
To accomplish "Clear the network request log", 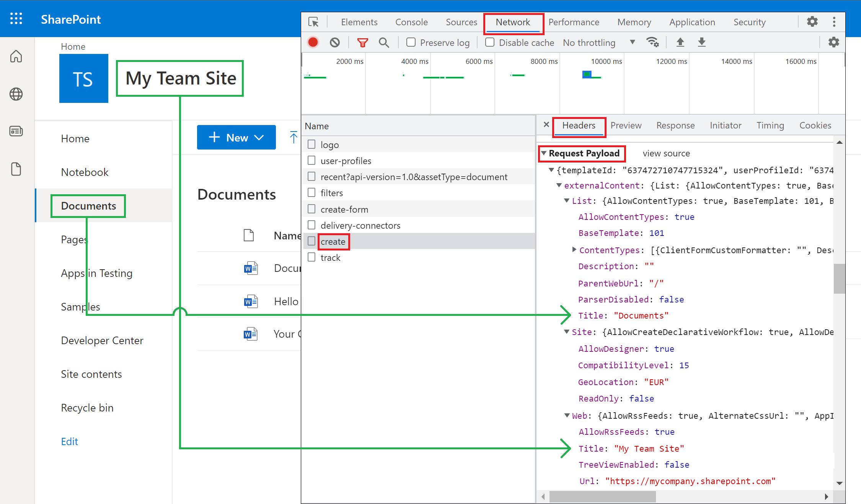I will click(x=335, y=42).
